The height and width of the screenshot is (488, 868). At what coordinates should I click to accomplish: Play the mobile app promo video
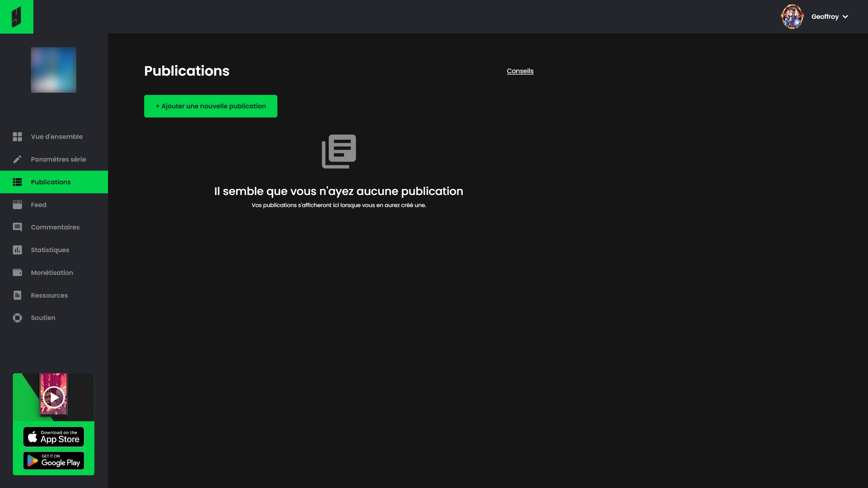[54, 397]
